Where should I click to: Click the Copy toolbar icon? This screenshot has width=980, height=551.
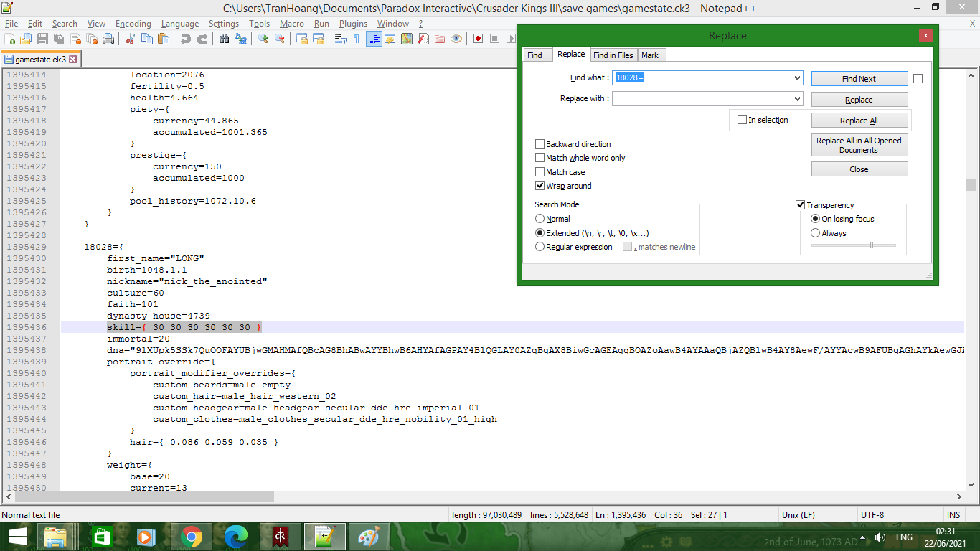tap(147, 39)
